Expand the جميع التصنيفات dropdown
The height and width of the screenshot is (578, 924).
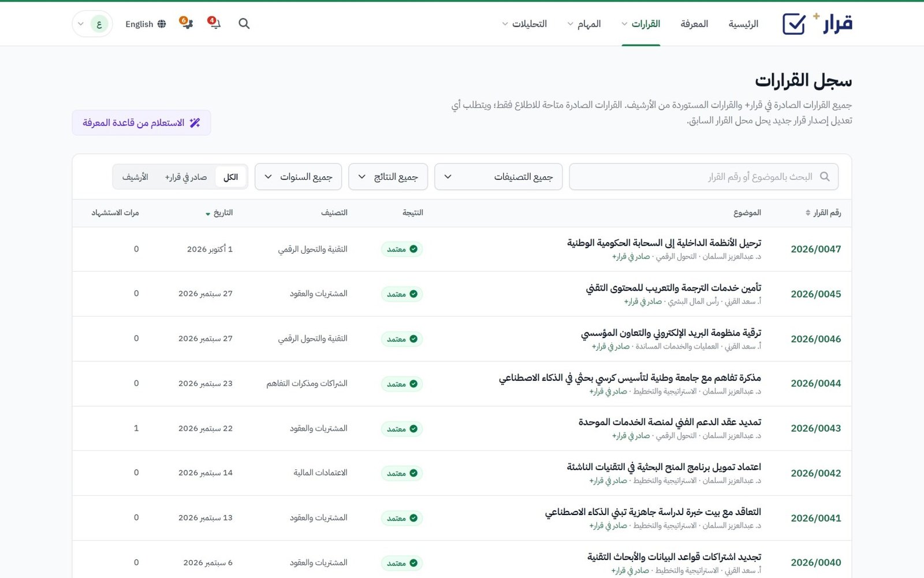pyautogui.click(x=498, y=177)
